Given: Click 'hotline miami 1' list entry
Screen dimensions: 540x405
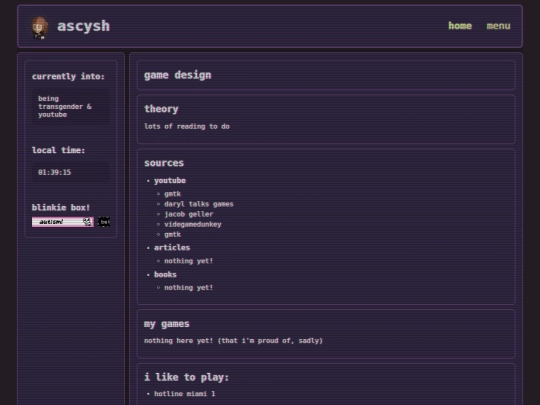Looking at the screenshot, I should coord(184,394).
